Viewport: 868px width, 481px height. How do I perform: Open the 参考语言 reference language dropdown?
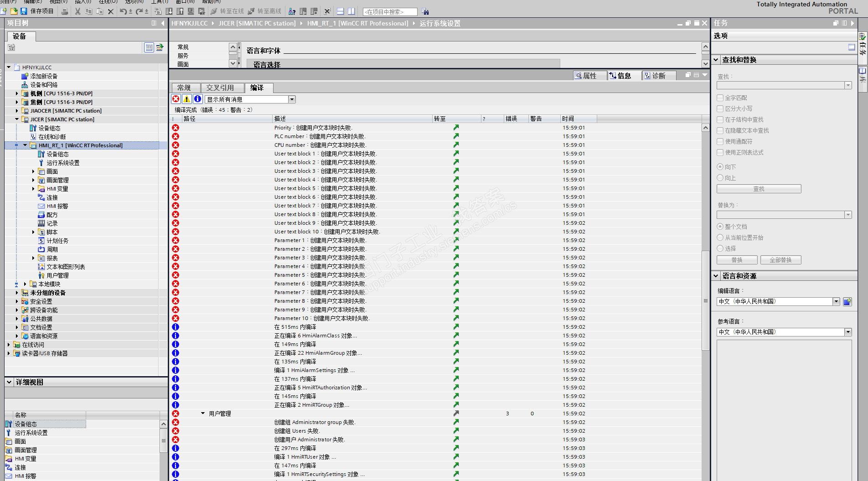(848, 332)
